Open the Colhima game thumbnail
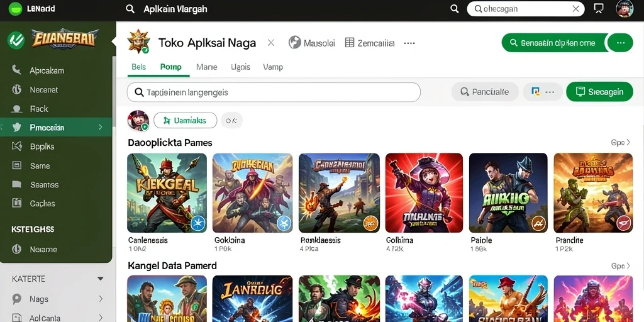This screenshot has width=644, height=322. 425,193
